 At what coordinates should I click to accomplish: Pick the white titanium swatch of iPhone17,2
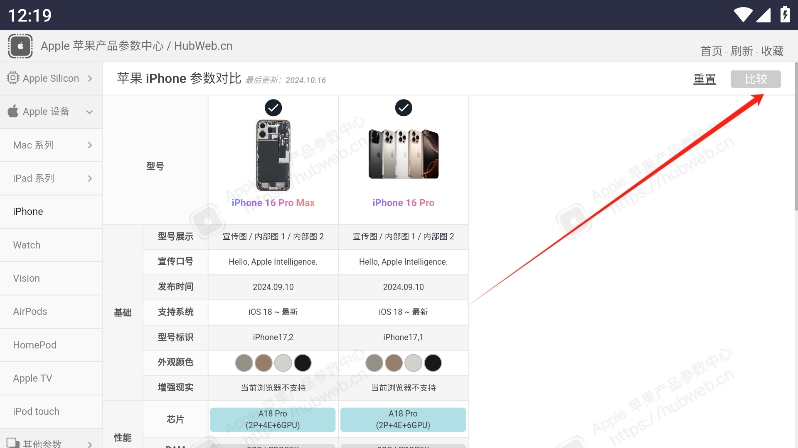click(x=283, y=363)
